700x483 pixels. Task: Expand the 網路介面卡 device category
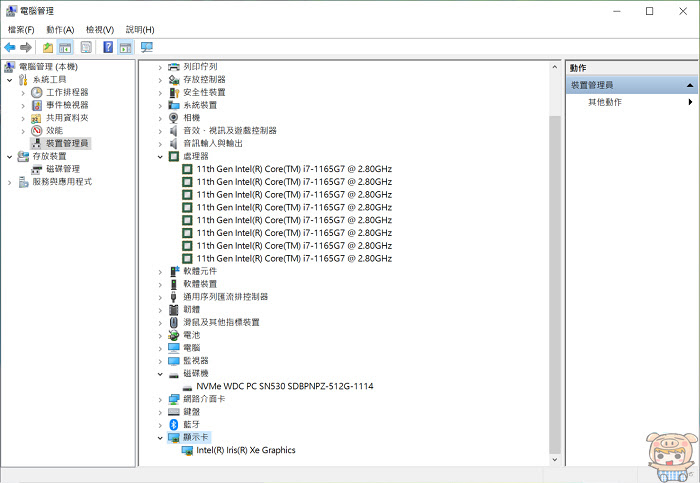tap(160, 400)
